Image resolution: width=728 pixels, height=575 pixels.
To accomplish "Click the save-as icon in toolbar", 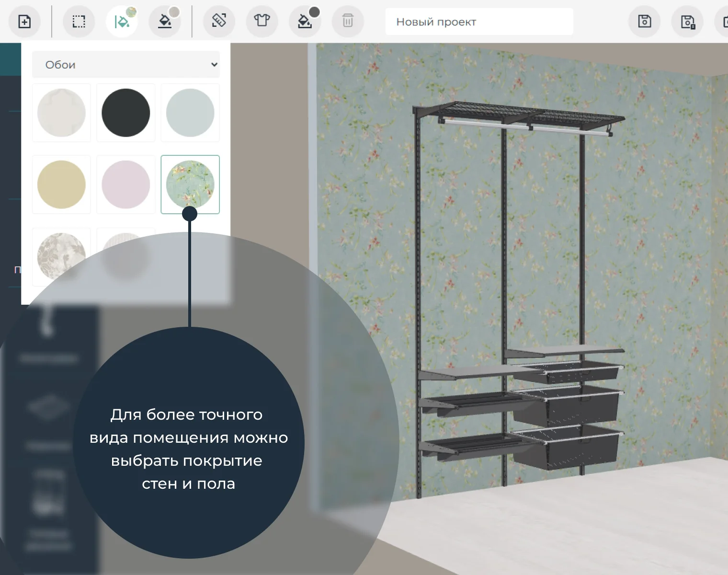I will click(688, 22).
